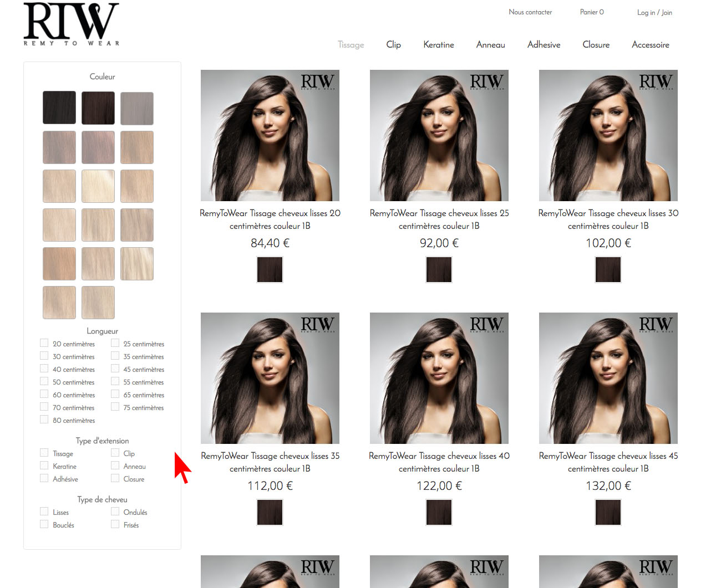Toggle the 65 centimètres filter
This screenshot has width=721, height=588.
coord(115,394)
